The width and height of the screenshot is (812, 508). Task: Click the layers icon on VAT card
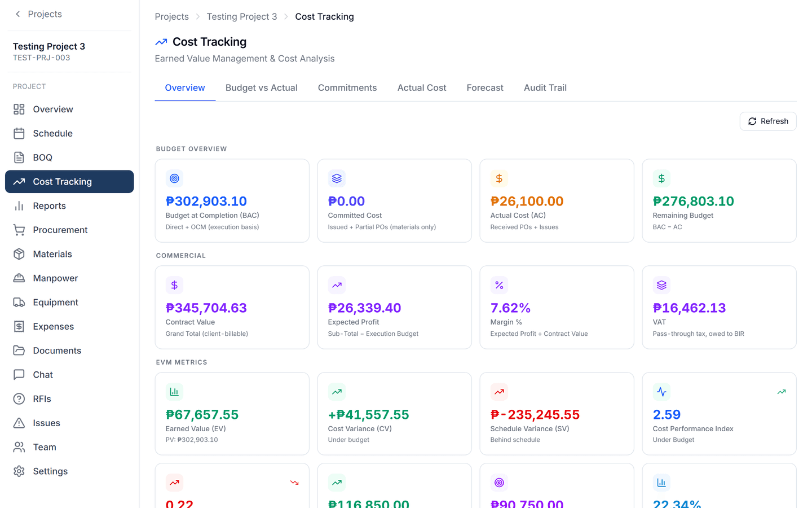(x=661, y=285)
